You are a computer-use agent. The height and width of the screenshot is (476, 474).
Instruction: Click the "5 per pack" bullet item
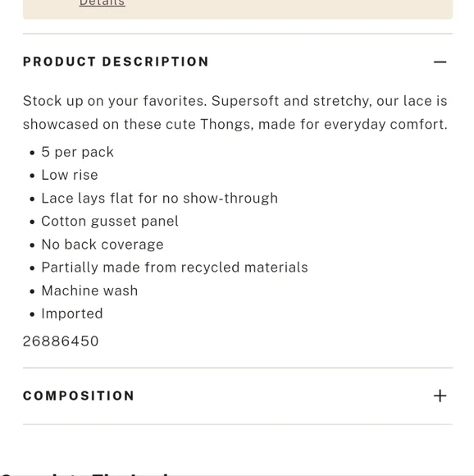point(78,152)
